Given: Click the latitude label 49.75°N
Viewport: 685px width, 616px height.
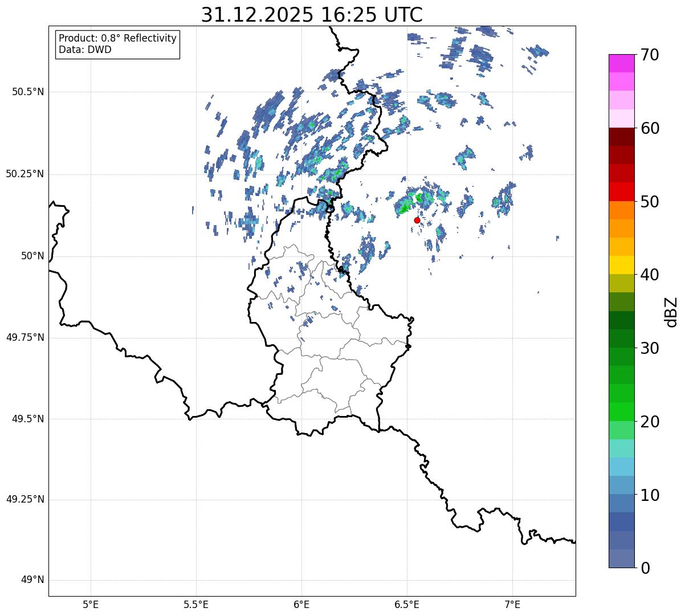Looking at the screenshot, I should [25, 337].
